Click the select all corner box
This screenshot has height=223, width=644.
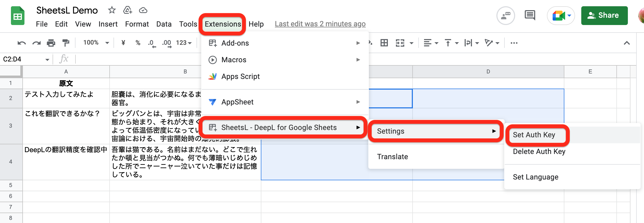[x=11, y=71]
